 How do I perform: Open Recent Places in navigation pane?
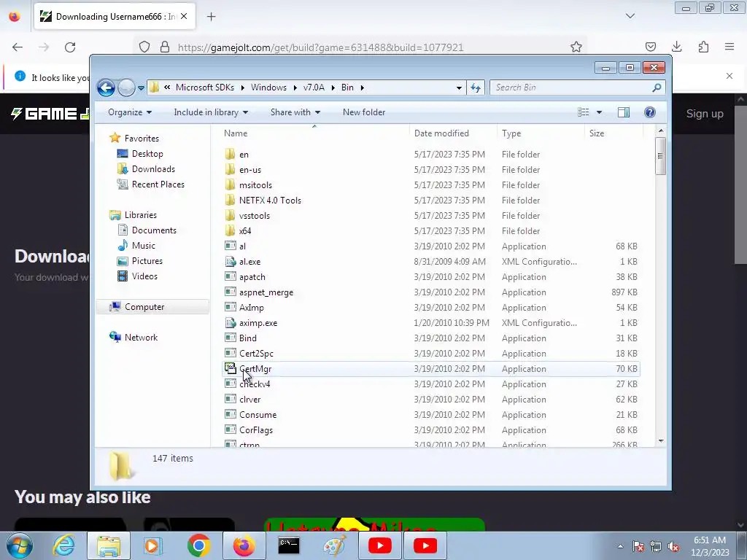(x=158, y=184)
